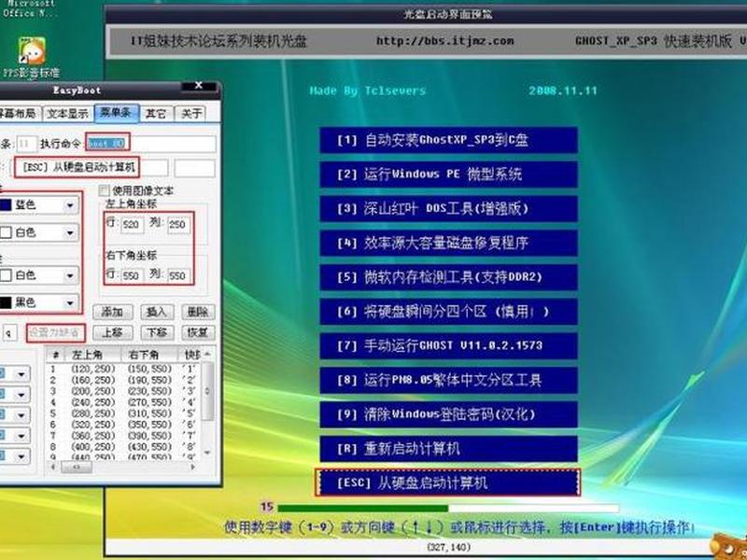Click the 左上角 column header

pos(92,355)
